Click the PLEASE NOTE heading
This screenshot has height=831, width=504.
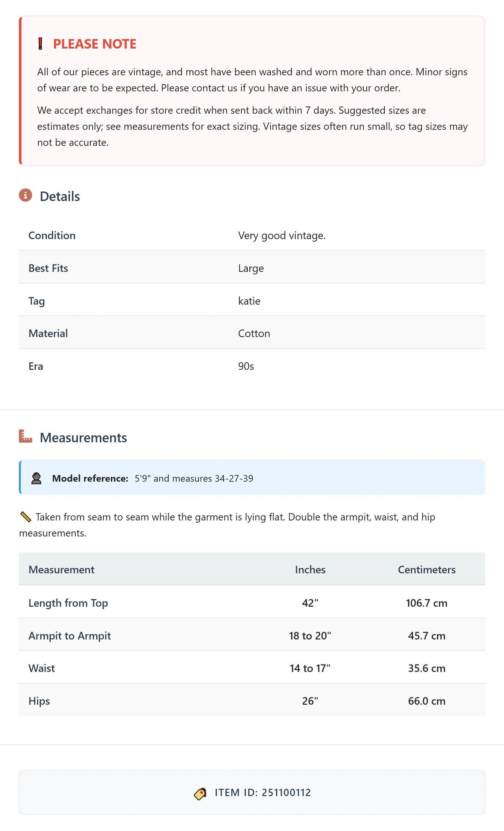coord(95,44)
